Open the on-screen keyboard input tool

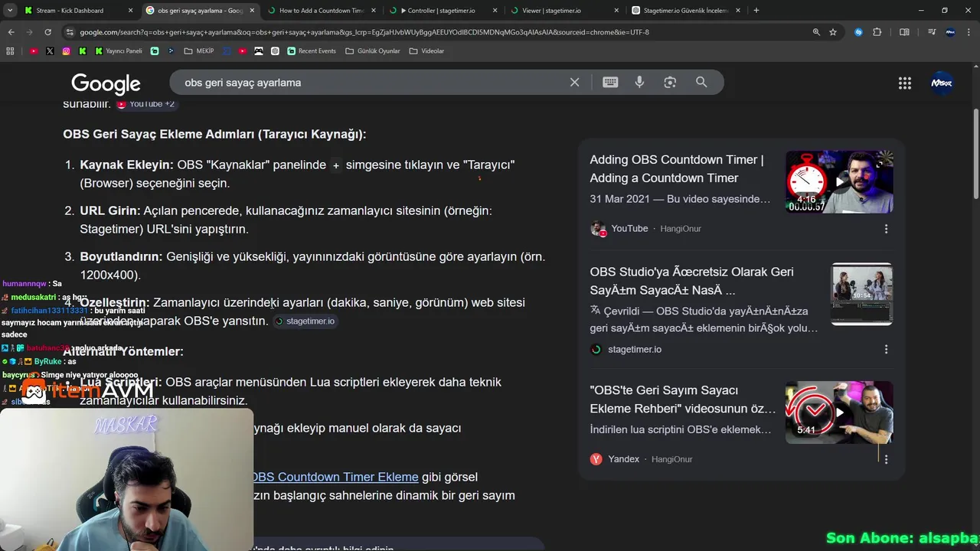pyautogui.click(x=610, y=82)
